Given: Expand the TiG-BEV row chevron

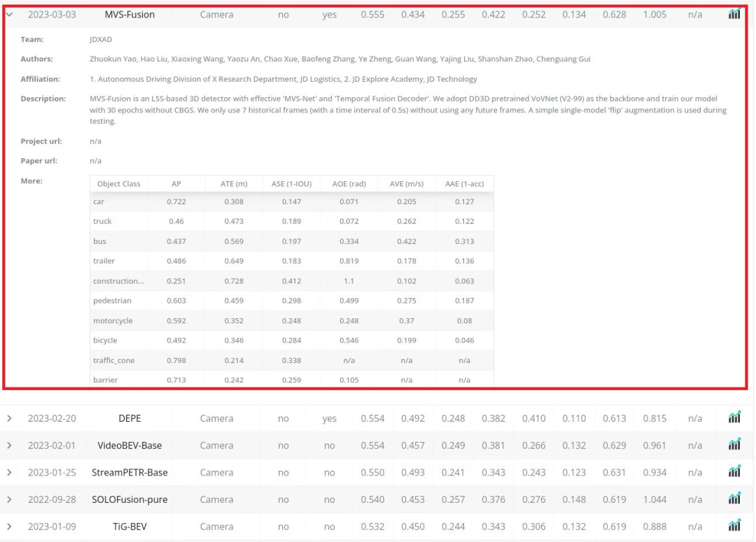Looking at the screenshot, I should click(10, 527).
